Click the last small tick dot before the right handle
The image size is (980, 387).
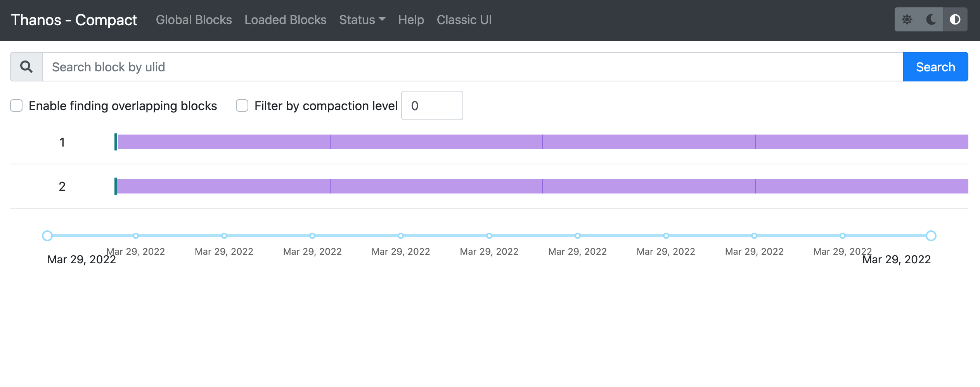pyautogui.click(x=843, y=236)
